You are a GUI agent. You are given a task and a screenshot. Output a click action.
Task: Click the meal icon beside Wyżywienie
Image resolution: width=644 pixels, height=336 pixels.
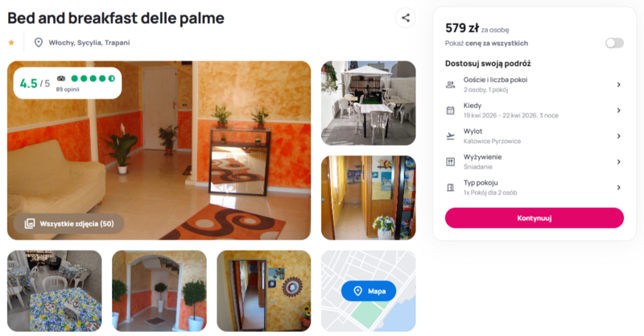coord(451,162)
